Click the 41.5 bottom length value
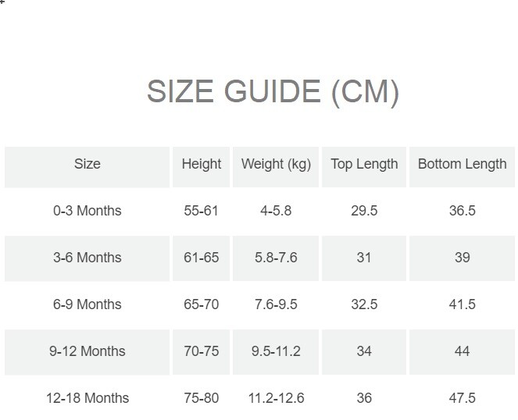The height and width of the screenshot is (420, 518). point(462,304)
